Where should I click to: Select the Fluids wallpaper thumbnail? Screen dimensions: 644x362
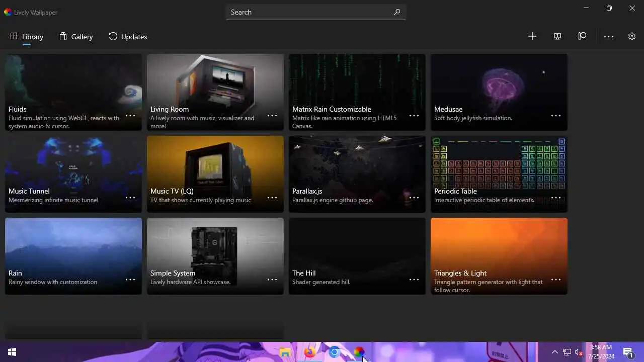coord(73,92)
